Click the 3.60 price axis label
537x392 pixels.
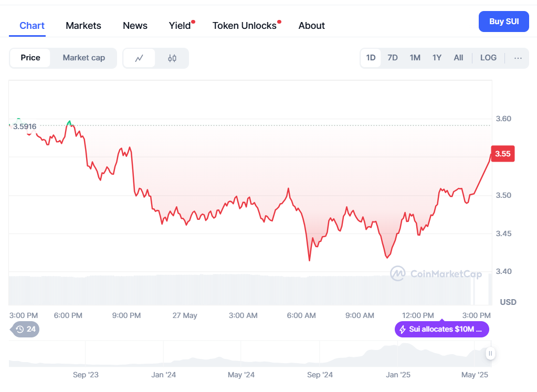[x=503, y=119]
